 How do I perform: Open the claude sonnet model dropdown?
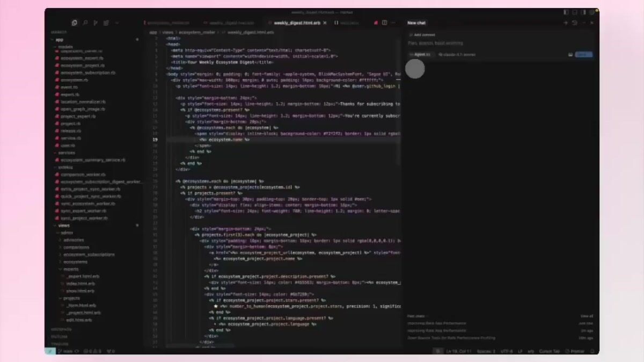pyautogui.click(x=457, y=55)
